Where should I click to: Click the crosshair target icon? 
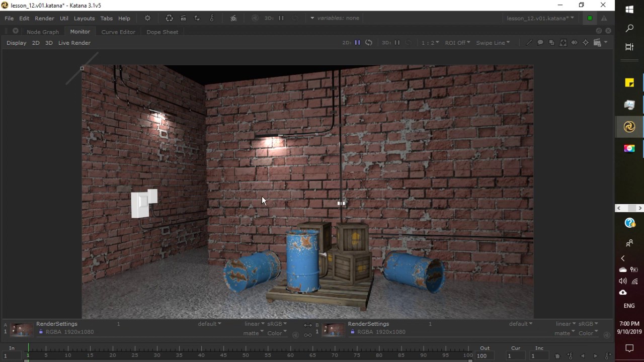tap(586, 43)
